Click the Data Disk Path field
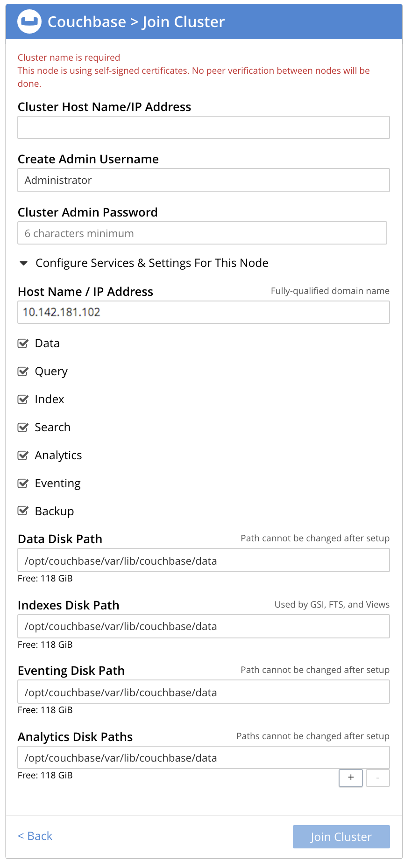This screenshot has height=868, width=412. click(x=204, y=560)
